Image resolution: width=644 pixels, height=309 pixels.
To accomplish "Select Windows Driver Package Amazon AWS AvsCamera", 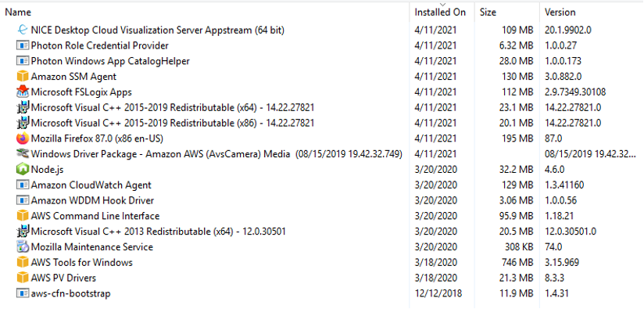I will coord(216,154).
